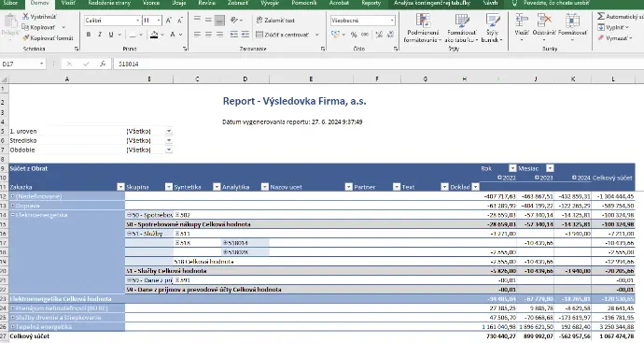Screen dimensions: 644x343
Task: Toggle underline formatting
Action: click(111, 35)
